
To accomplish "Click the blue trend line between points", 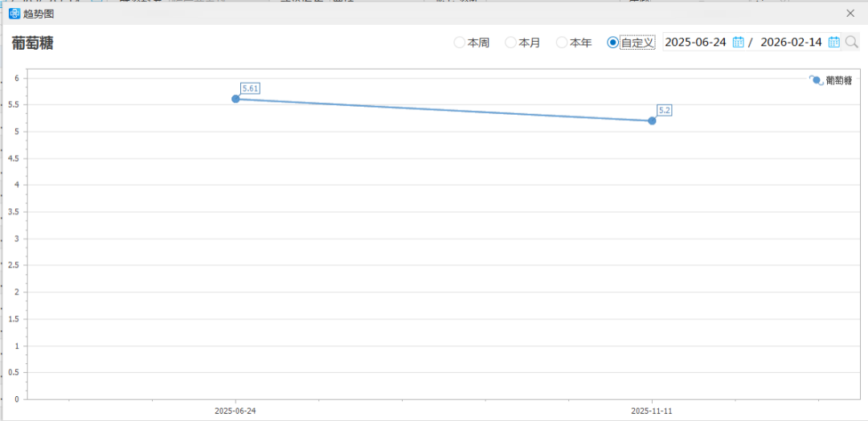I will (444, 110).
